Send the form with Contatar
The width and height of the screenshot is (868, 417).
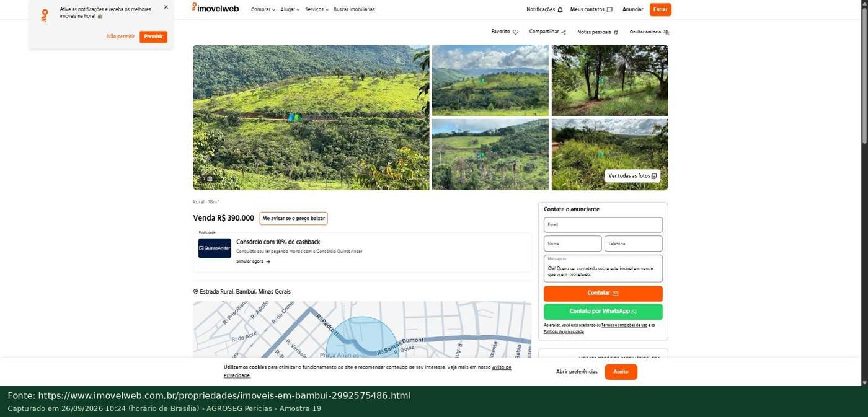coord(603,294)
